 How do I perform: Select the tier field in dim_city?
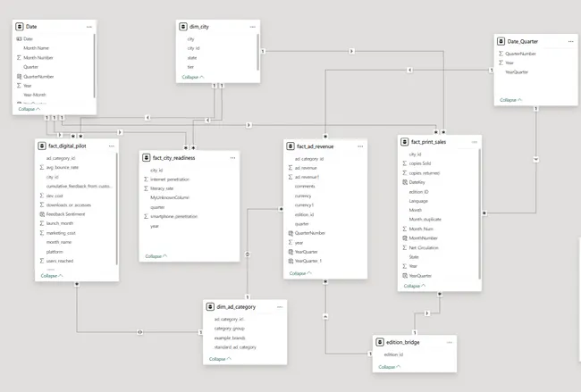(x=191, y=65)
